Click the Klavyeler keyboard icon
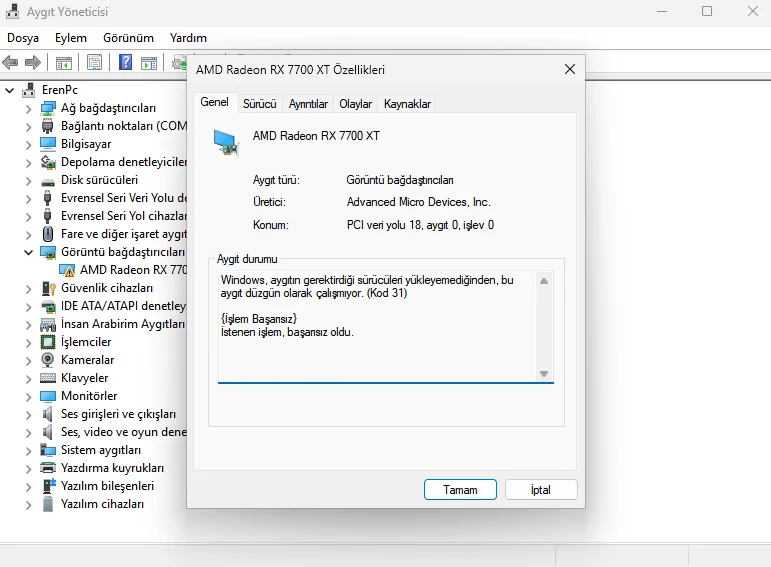This screenshot has width=771, height=567. pos(48,378)
